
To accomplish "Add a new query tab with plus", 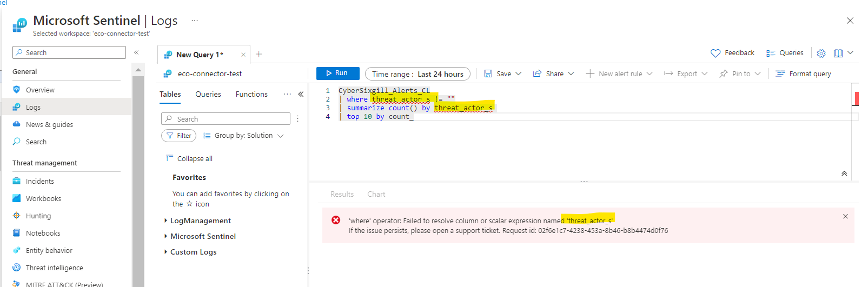I will point(259,54).
